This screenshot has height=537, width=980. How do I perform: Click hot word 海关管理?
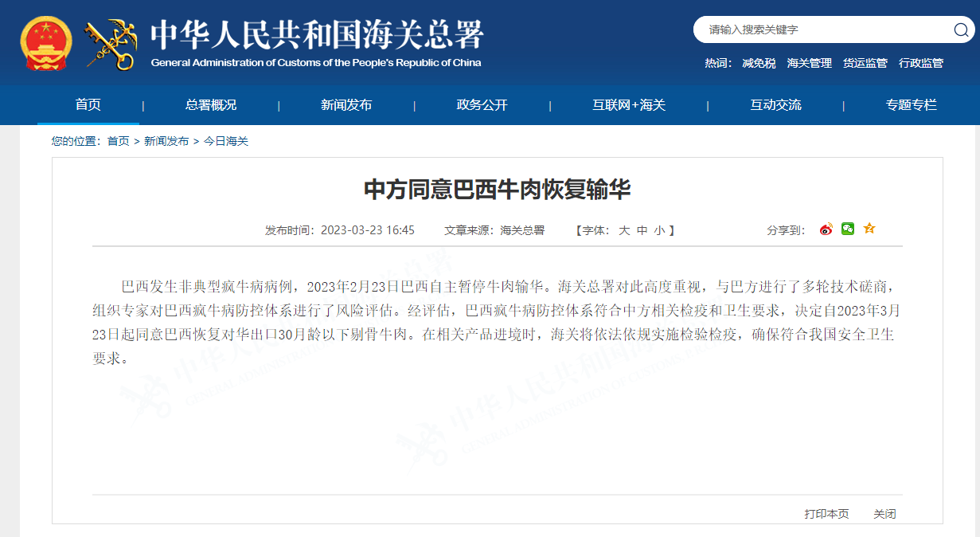tap(810, 63)
